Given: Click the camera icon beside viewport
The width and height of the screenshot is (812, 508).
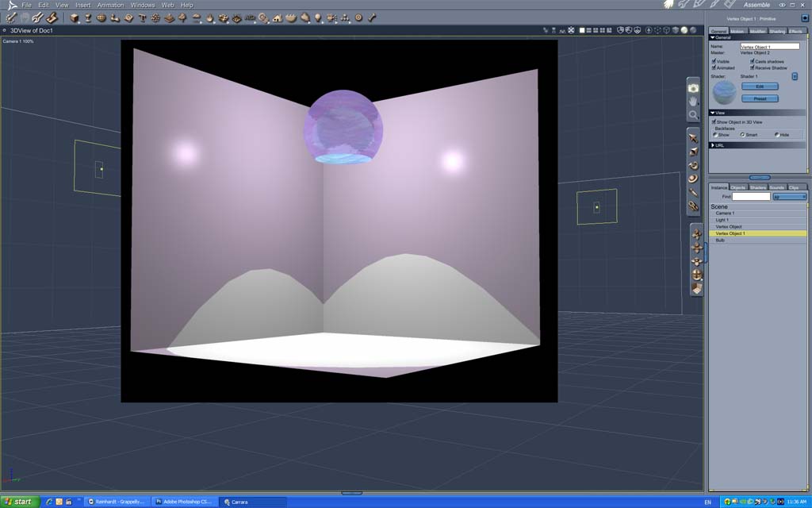Looking at the screenshot, I should (693, 88).
